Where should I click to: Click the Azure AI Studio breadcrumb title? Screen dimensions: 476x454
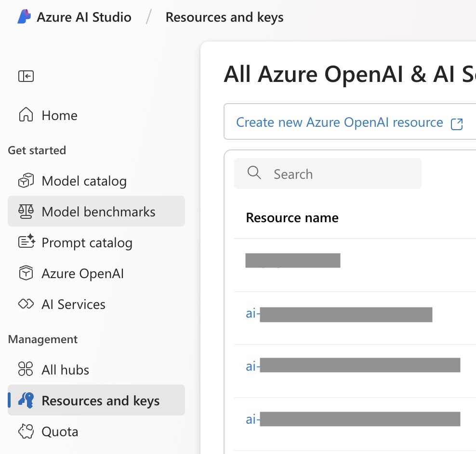[x=84, y=17]
